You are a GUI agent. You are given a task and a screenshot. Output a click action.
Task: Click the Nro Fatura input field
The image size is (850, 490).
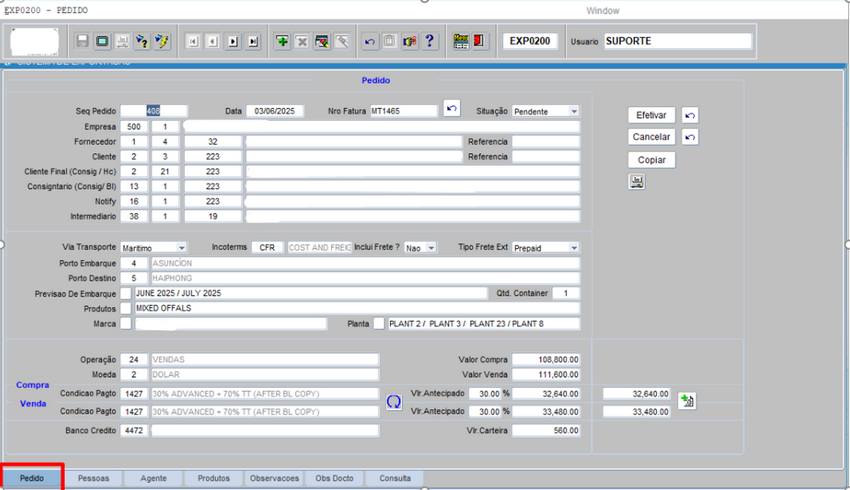point(403,111)
